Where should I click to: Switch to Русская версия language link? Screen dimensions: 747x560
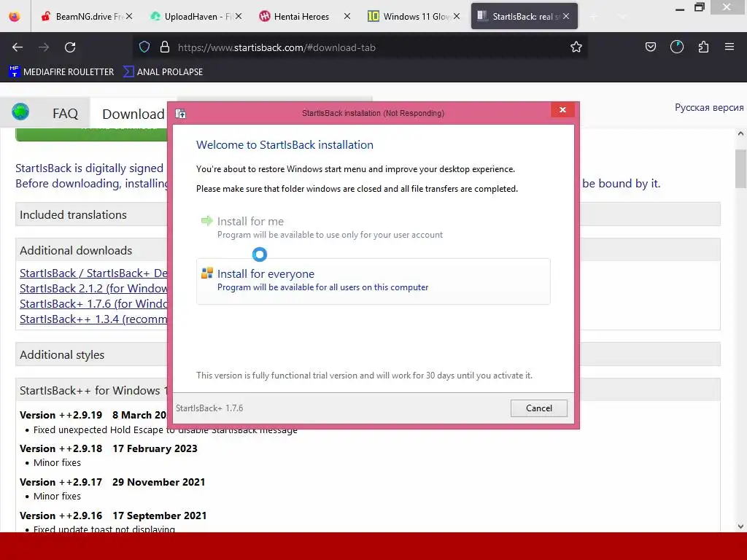[x=709, y=108]
